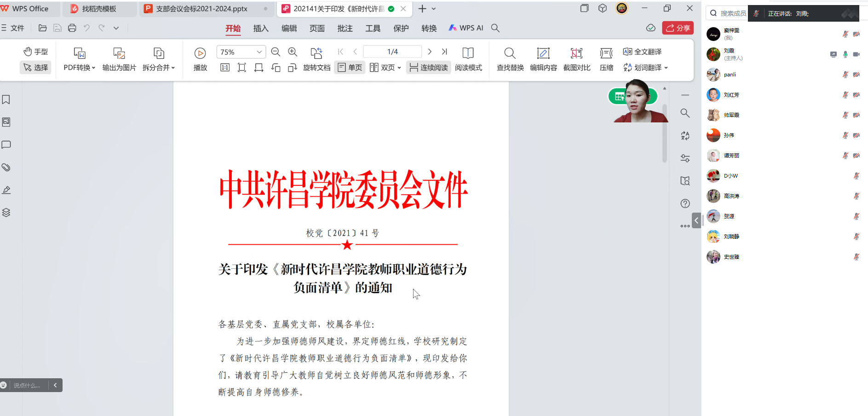
Task: Click the zoom in magnifier icon
Action: [x=293, y=52]
